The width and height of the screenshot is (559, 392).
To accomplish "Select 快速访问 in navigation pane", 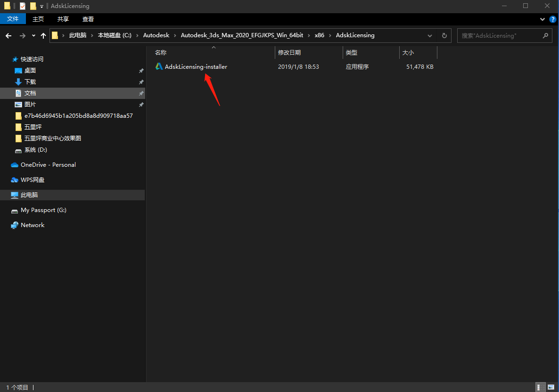I will coord(32,59).
